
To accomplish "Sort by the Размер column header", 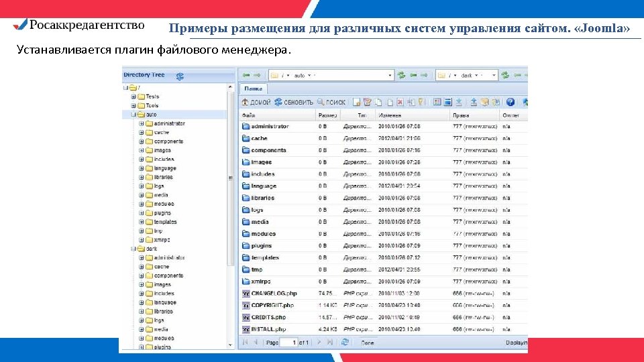I will click(328, 115).
